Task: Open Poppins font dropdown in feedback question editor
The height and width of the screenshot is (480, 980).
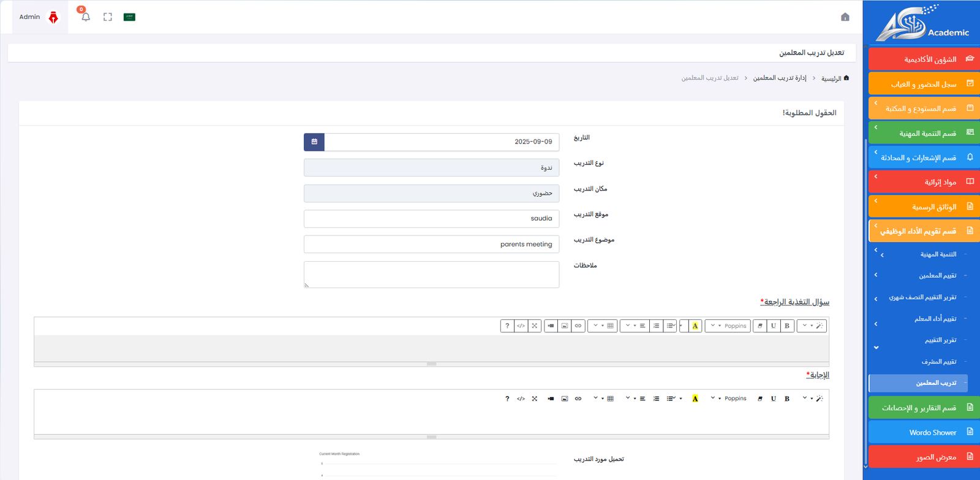Action: 728,326
